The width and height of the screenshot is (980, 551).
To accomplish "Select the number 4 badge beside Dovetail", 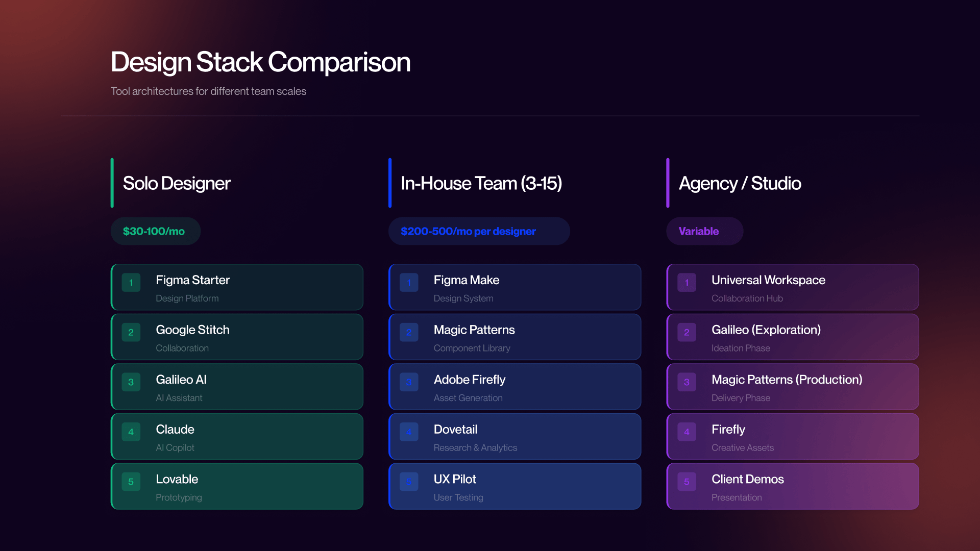I will (409, 432).
